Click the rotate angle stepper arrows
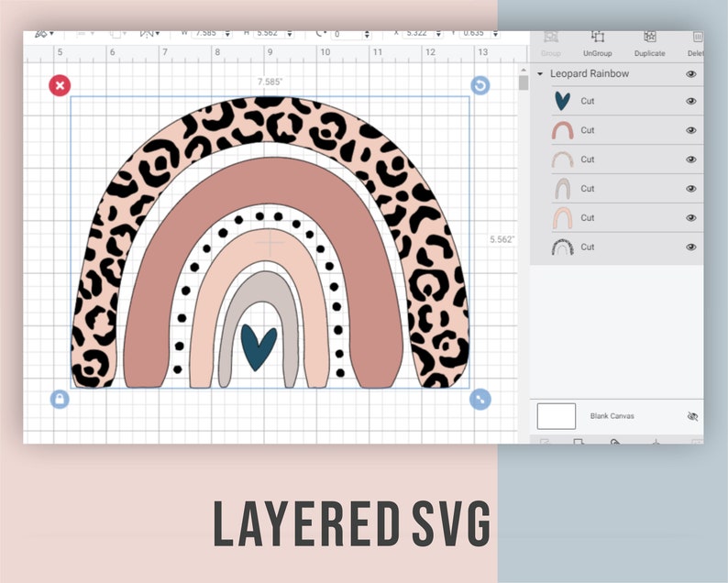Image resolution: width=728 pixels, height=583 pixels. coord(367,34)
